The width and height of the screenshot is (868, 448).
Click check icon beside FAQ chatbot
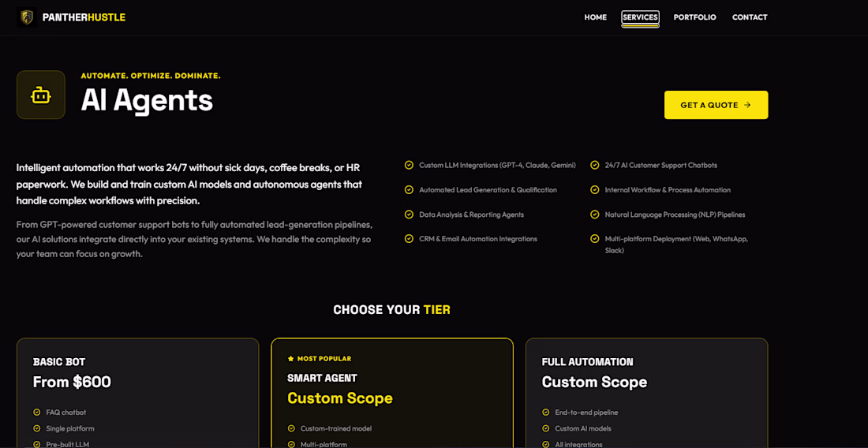point(36,412)
